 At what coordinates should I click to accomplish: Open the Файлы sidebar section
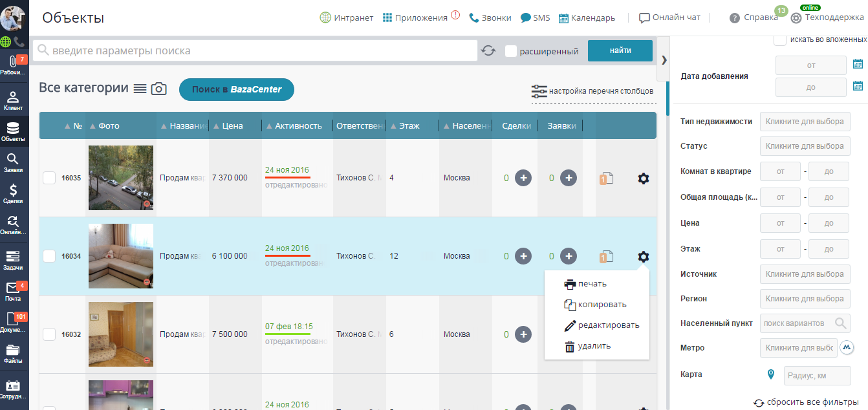click(x=13, y=353)
